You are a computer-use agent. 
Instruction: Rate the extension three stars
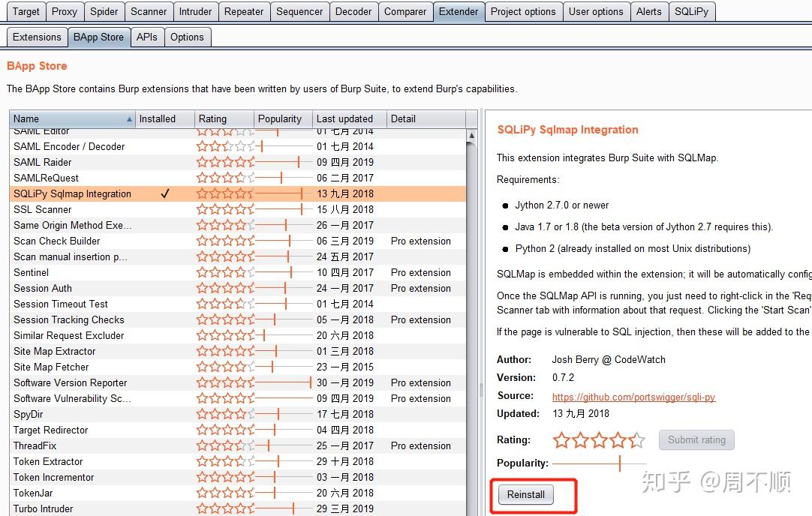[599, 440]
